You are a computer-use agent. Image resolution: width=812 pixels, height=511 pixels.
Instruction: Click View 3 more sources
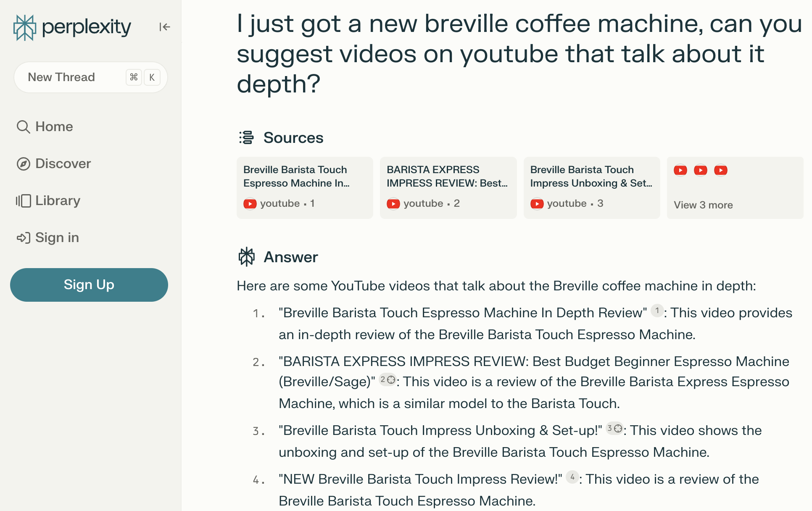(x=735, y=187)
